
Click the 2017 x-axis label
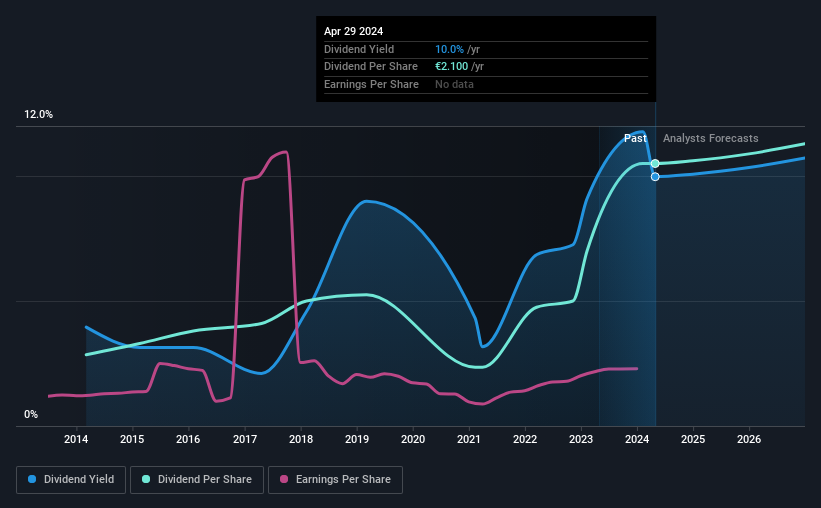pos(245,439)
